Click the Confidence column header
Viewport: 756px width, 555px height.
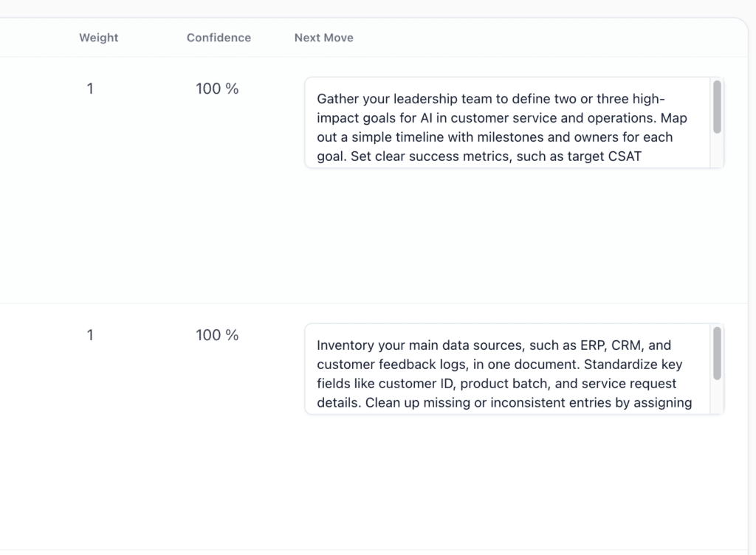pyautogui.click(x=219, y=38)
